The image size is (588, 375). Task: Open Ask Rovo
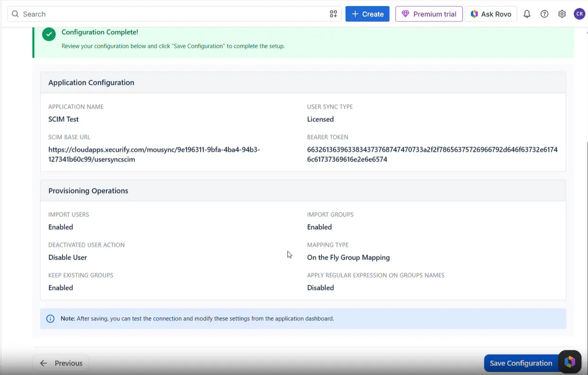pyautogui.click(x=491, y=14)
